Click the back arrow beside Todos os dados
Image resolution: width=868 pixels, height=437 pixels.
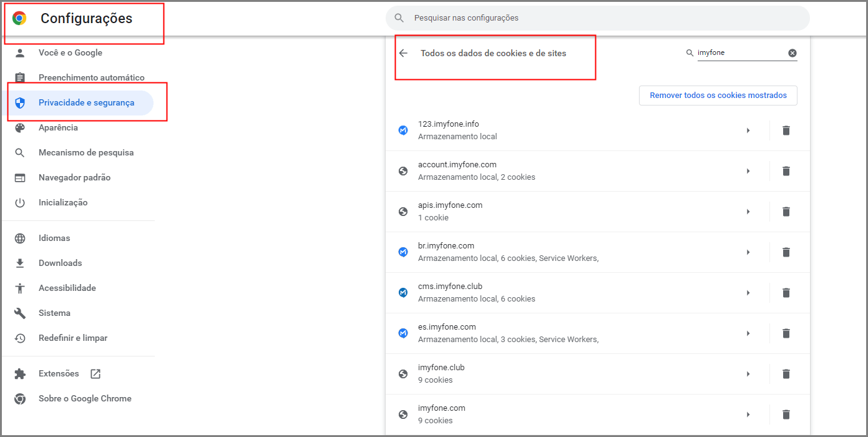(x=403, y=53)
